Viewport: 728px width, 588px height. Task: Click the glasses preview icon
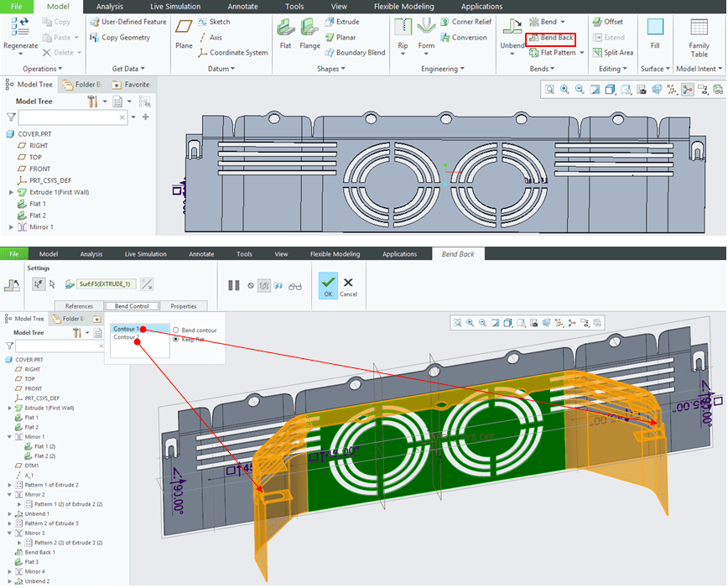click(294, 285)
